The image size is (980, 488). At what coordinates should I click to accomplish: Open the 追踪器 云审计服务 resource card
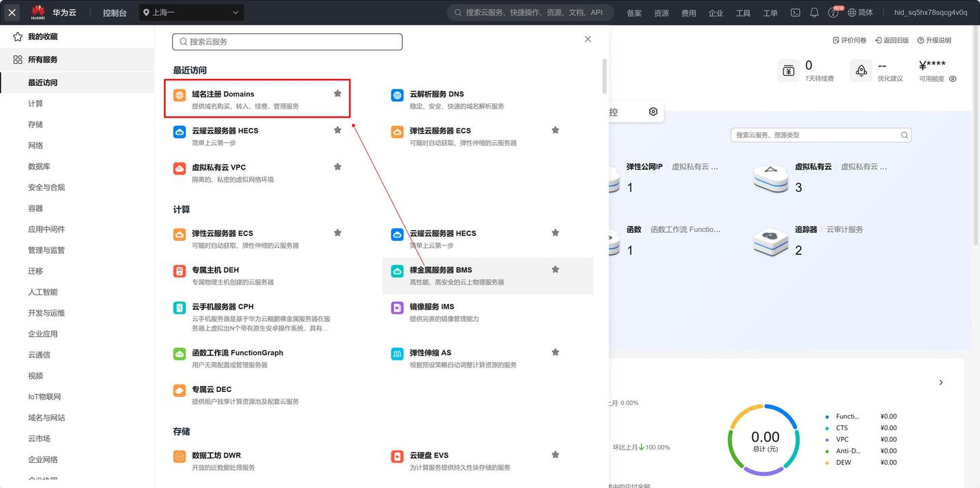(808, 241)
